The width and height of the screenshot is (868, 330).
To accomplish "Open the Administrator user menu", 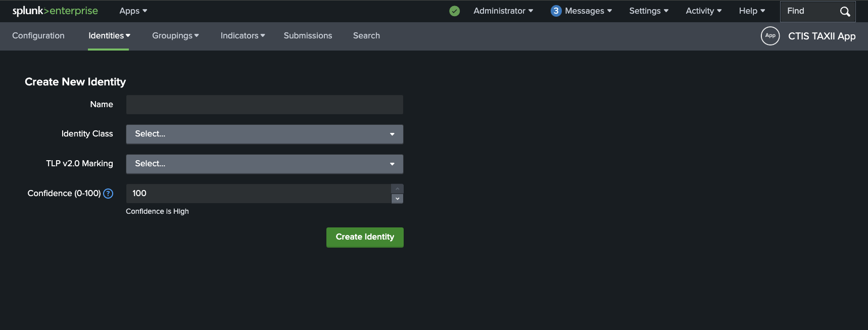I will tap(503, 11).
